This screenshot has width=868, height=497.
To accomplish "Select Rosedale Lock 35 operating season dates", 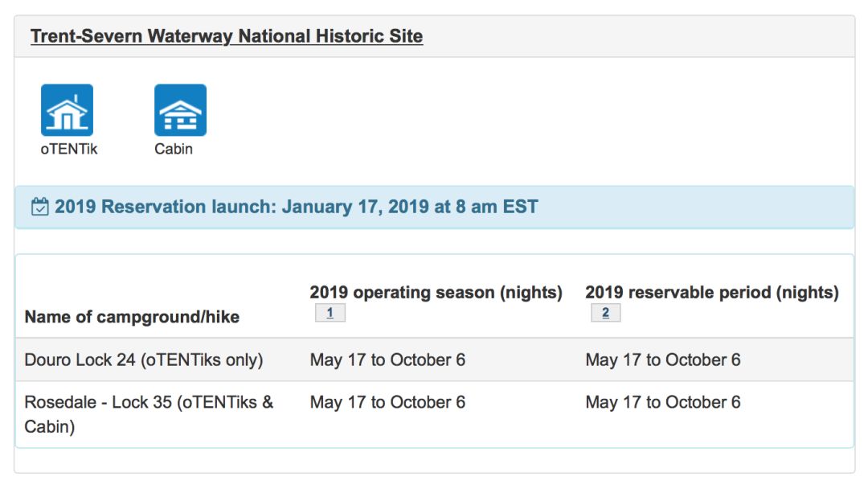I will coord(387,402).
